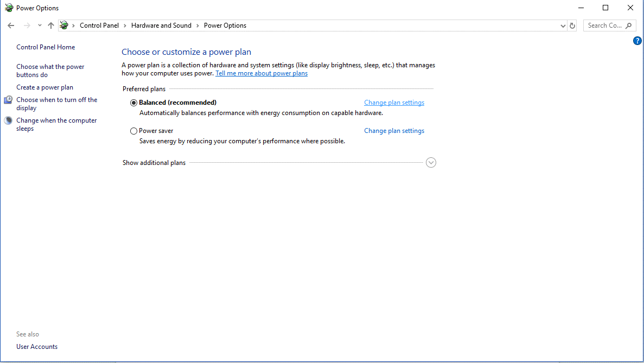Select the Power saver plan
This screenshot has width=644, height=363.
click(x=133, y=131)
